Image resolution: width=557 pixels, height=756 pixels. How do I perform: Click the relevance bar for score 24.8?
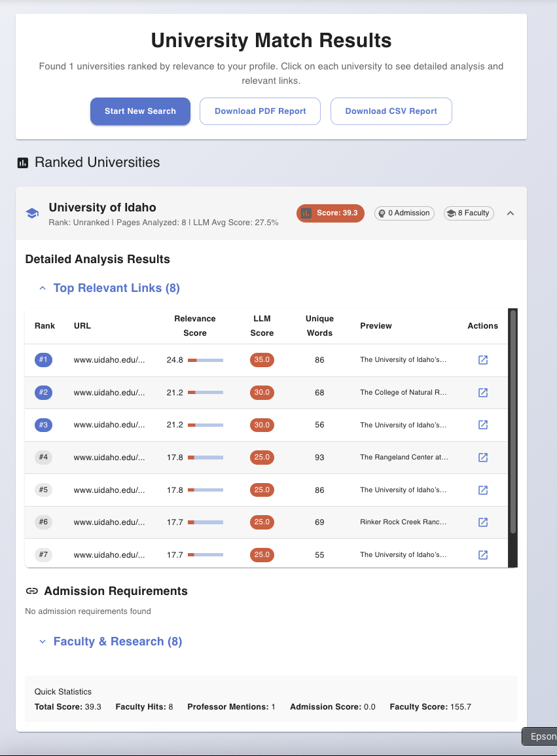point(206,360)
